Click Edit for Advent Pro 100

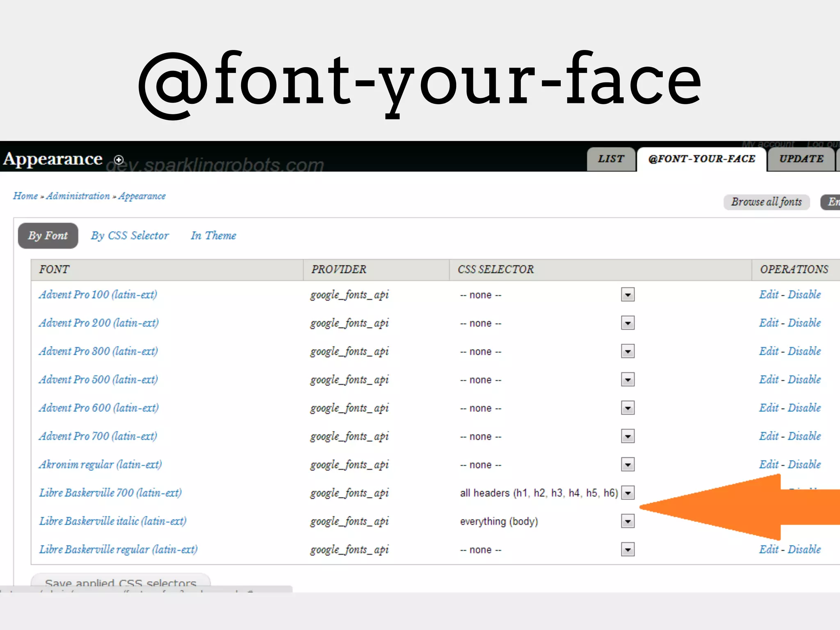click(x=769, y=294)
